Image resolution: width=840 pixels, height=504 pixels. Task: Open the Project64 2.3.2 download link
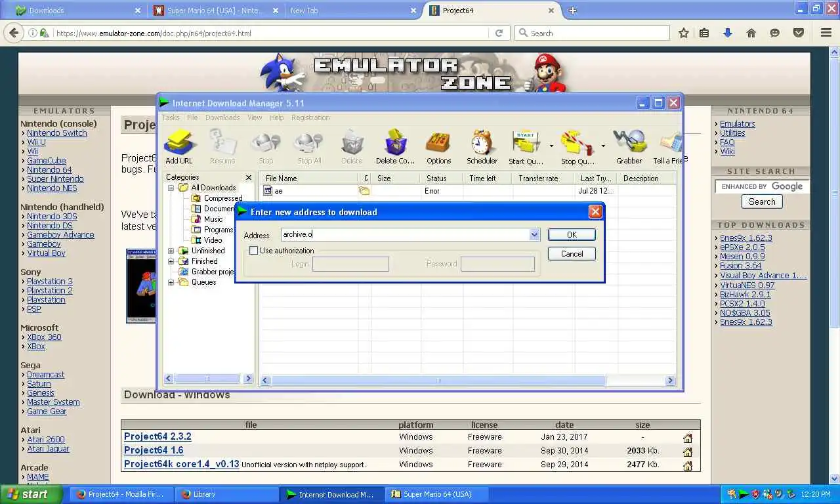point(157,436)
